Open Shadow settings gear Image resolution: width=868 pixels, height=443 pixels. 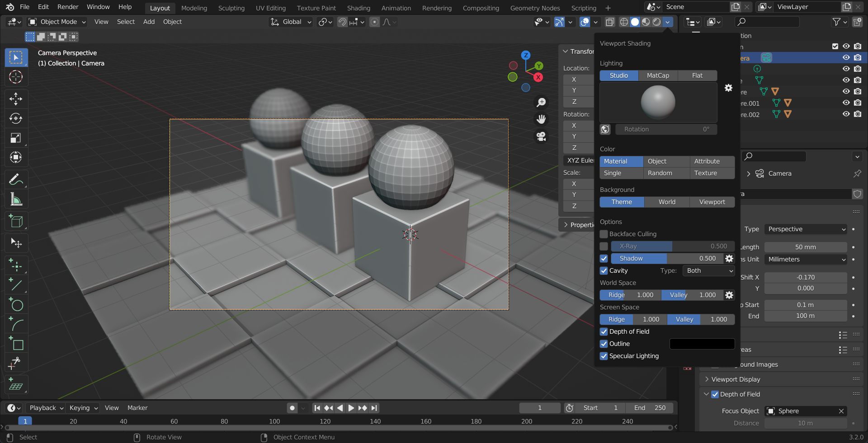tap(729, 259)
